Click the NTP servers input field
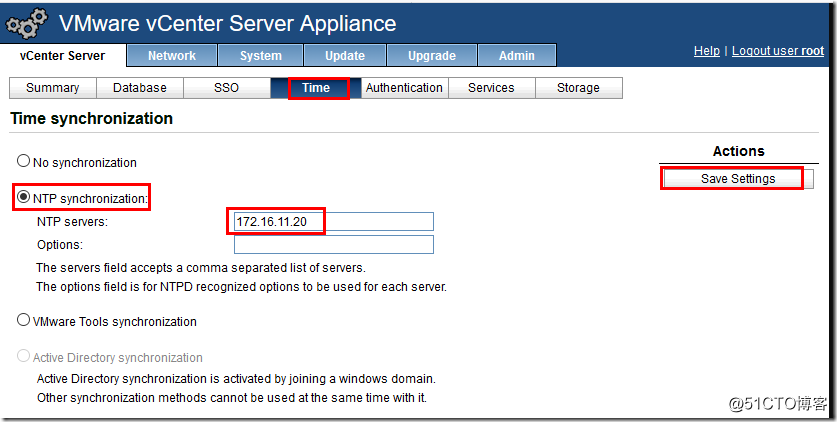Viewport: 837px width, 422px height. pos(334,221)
